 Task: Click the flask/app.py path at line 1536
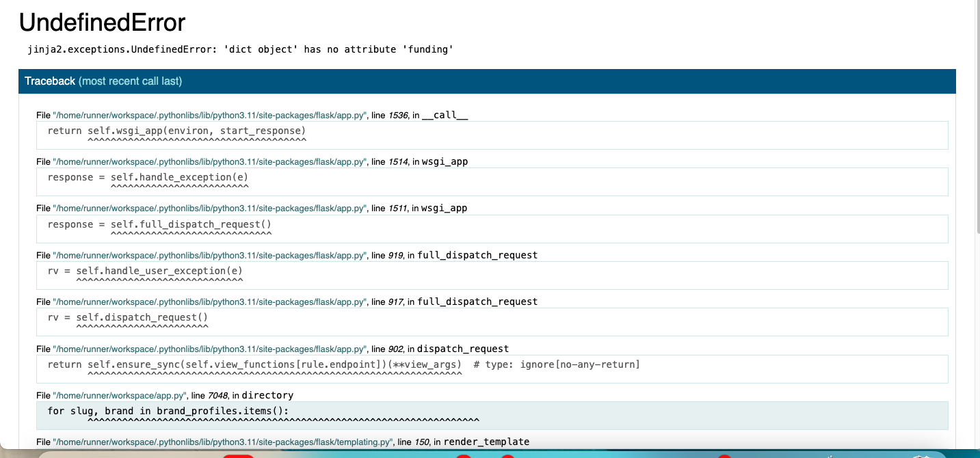[210, 116]
